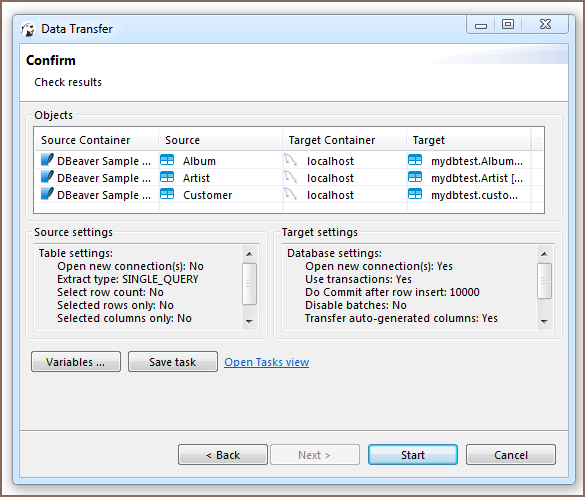Click the mydbtest.custo target table icon
Screen dimensions: 585x497
click(415, 194)
